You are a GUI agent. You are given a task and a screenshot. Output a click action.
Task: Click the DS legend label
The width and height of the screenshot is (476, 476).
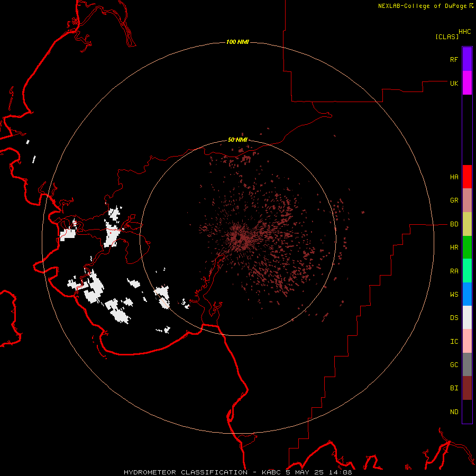[x=454, y=318]
